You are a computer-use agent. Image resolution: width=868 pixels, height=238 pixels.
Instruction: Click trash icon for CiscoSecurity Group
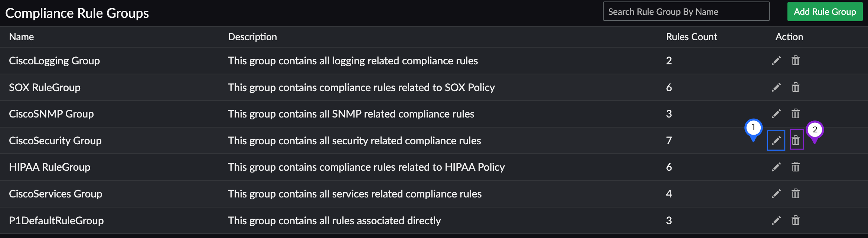796,141
